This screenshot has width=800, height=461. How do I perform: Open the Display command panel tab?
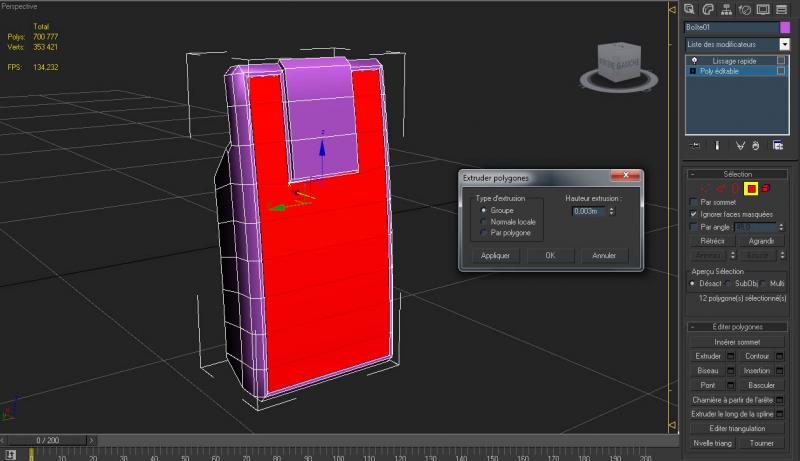coord(763,9)
